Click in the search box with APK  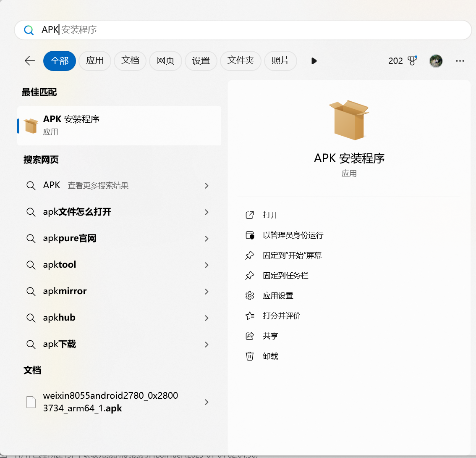[x=243, y=30]
